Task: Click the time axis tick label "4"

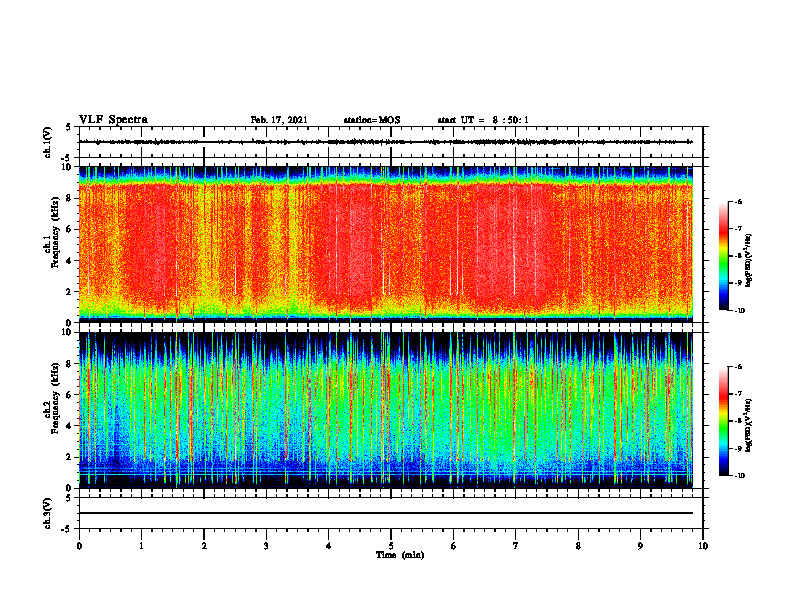Action: (x=329, y=546)
